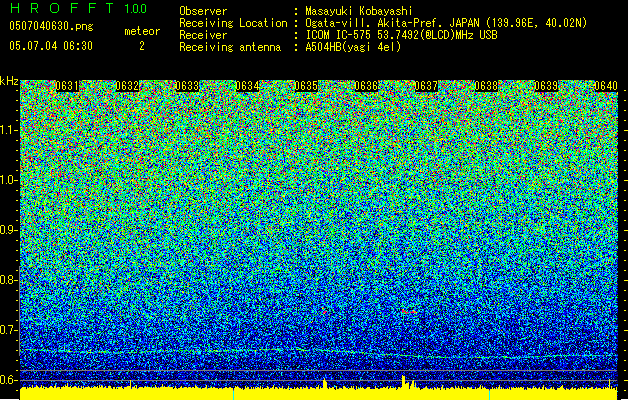Click the 0637 time marker

point(426,86)
